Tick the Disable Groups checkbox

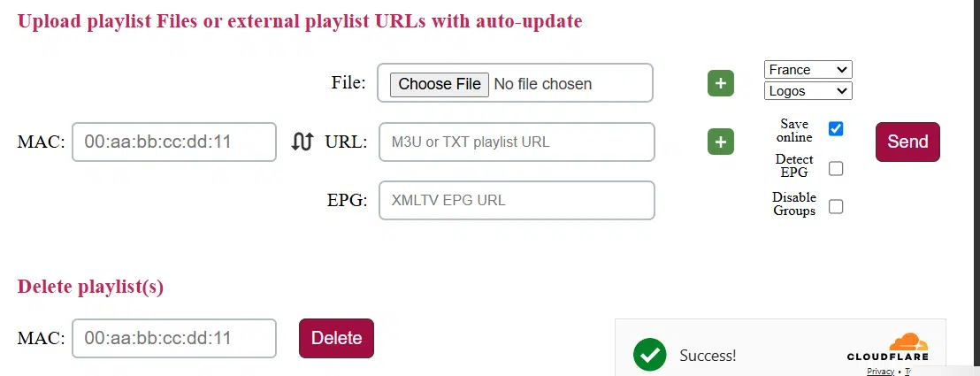tap(836, 207)
